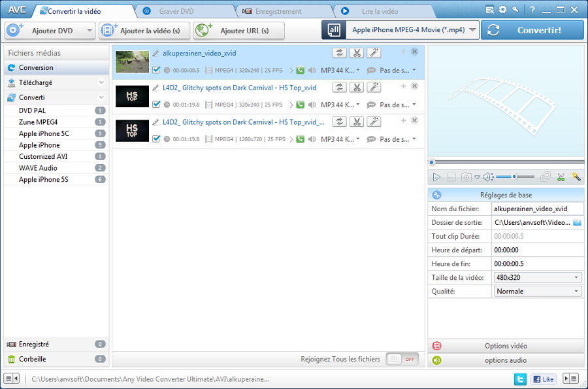This screenshot has width=588, height=389.
Task: Click the Facebook Like button
Action: [x=544, y=379]
